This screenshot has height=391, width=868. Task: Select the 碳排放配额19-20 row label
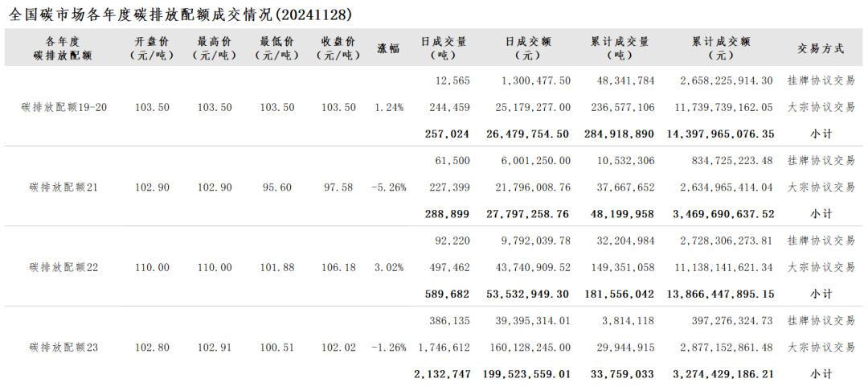click(x=63, y=107)
